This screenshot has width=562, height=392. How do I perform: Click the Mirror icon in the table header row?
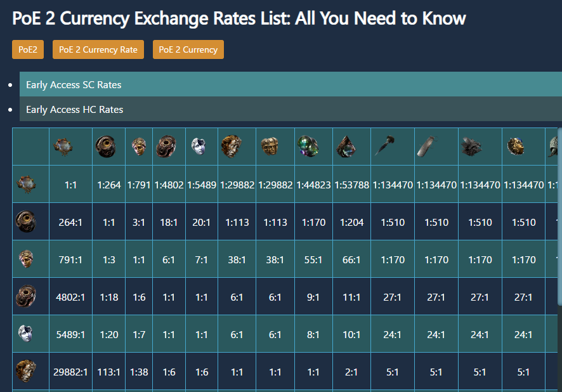click(63, 147)
